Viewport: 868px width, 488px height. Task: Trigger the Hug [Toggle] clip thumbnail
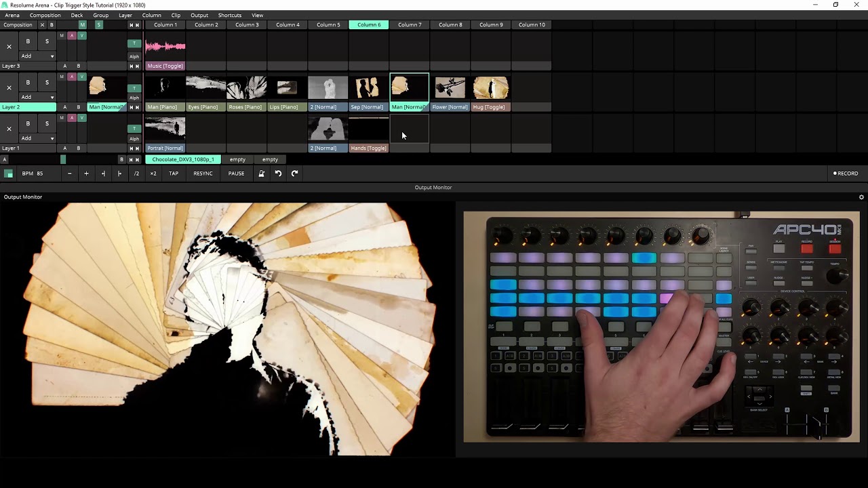tap(490, 88)
